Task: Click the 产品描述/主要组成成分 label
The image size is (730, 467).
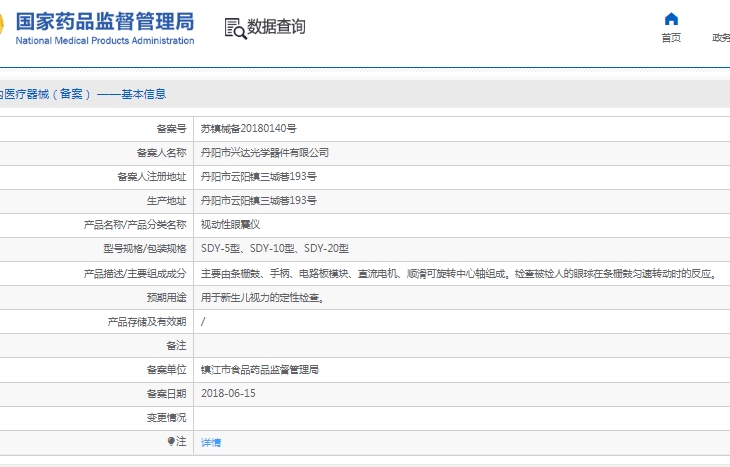Action: click(x=135, y=274)
